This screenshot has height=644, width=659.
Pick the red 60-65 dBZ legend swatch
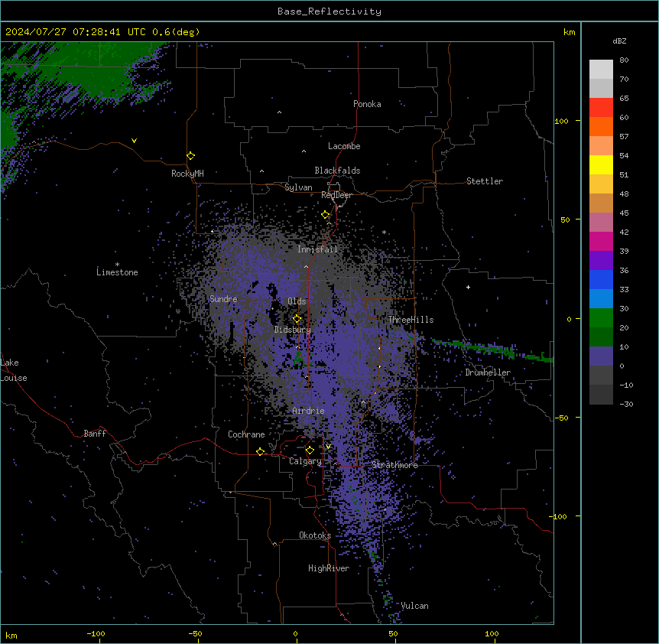coord(601,108)
